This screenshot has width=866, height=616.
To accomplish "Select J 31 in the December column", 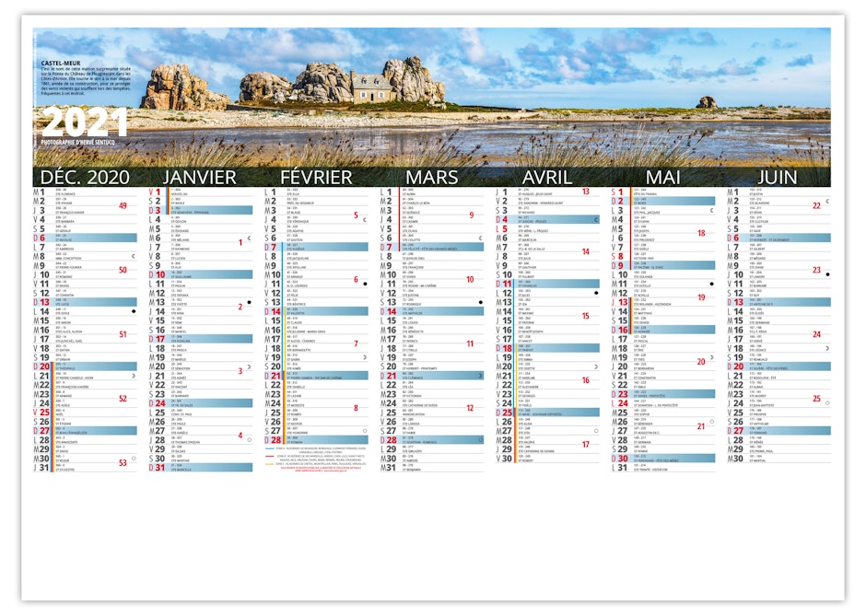I will tap(85, 468).
